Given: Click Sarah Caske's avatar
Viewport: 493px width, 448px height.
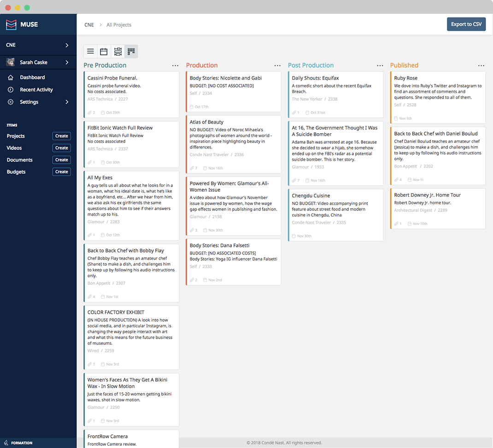Looking at the screenshot, I should [11, 62].
